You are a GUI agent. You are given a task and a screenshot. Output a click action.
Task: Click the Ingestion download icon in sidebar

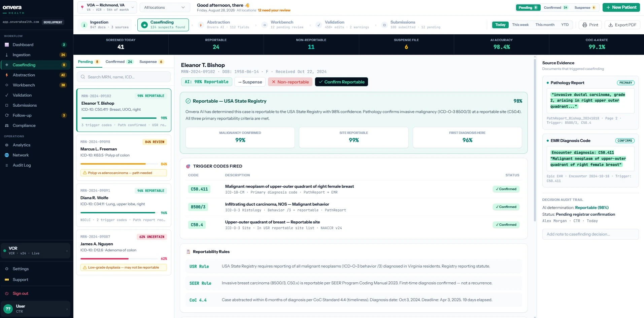click(7, 55)
